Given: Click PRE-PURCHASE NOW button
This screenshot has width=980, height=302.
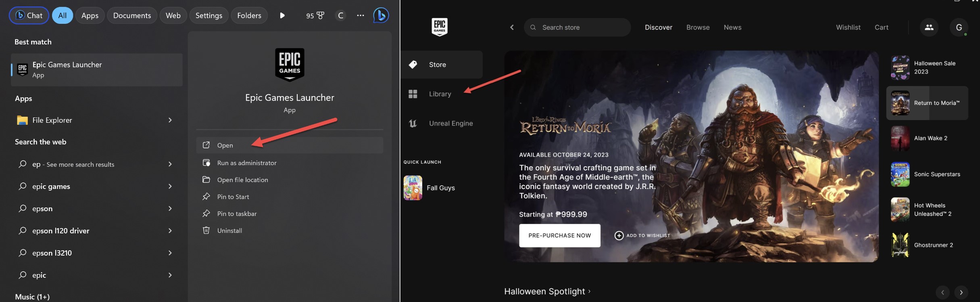Looking at the screenshot, I should point(560,235).
